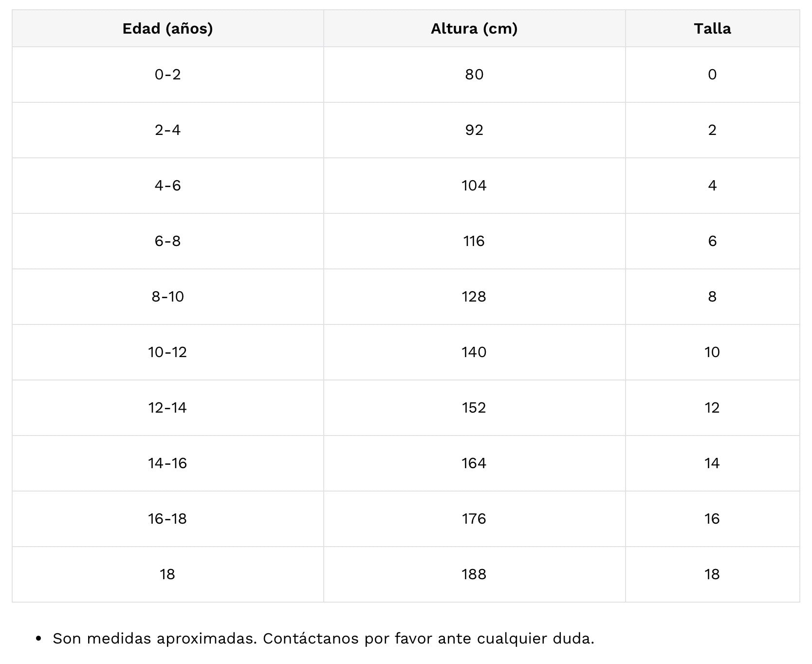Click the age range cell "2-4"
This screenshot has width=812, height=664.
pos(167,130)
